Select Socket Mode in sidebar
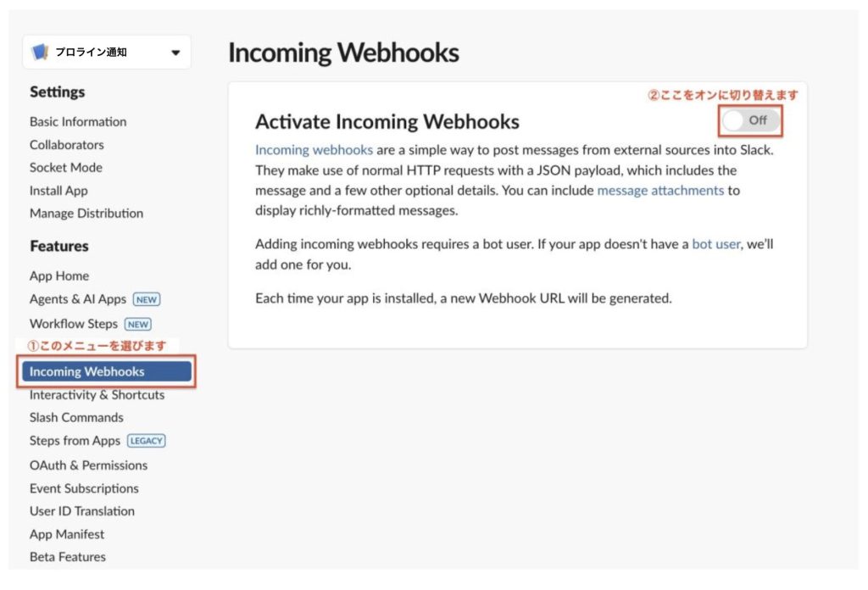 [66, 168]
